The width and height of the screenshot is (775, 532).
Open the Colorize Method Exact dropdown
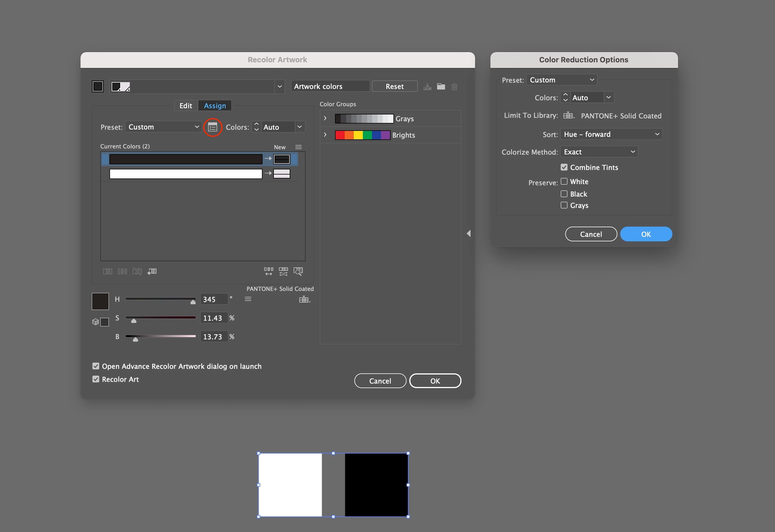(x=599, y=152)
